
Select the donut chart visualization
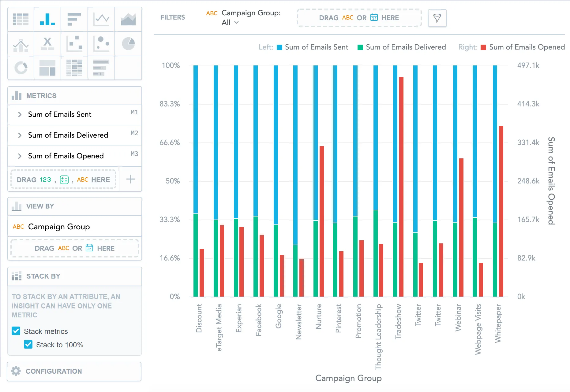coord(21,68)
